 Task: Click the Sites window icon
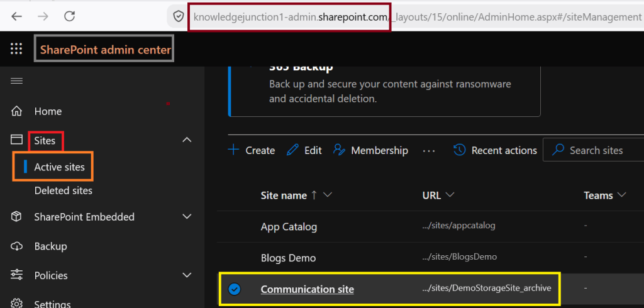coord(16,140)
